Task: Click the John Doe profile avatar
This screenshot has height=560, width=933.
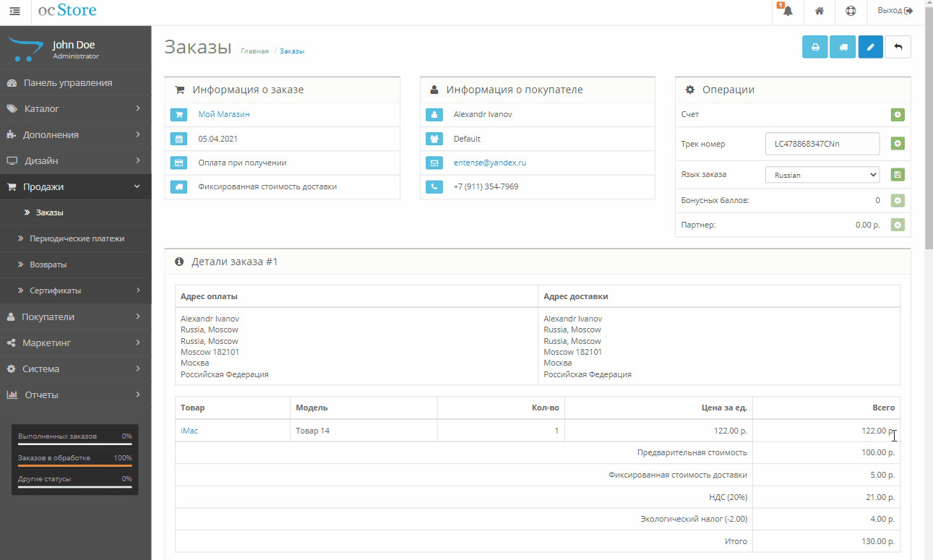Action: (x=25, y=50)
